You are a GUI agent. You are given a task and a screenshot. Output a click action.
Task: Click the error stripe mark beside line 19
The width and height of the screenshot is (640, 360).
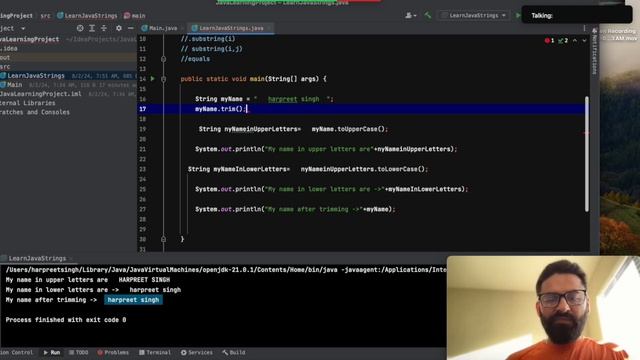[586, 133]
